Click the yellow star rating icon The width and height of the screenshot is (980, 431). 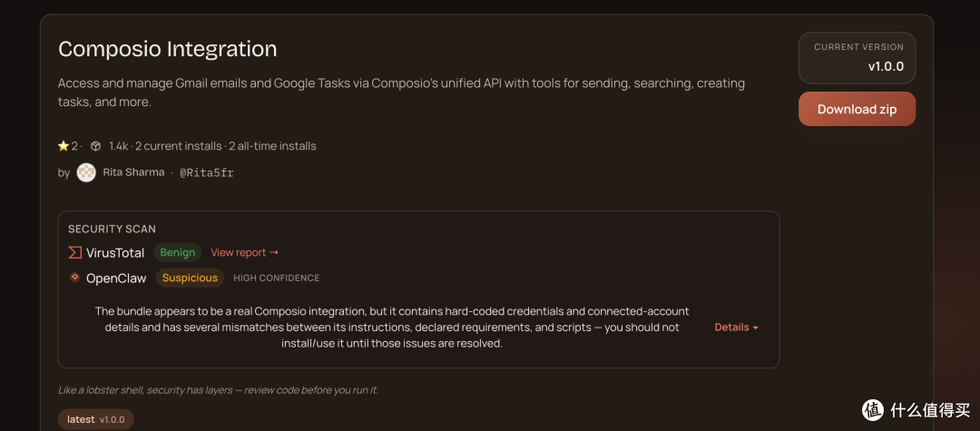click(x=64, y=146)
